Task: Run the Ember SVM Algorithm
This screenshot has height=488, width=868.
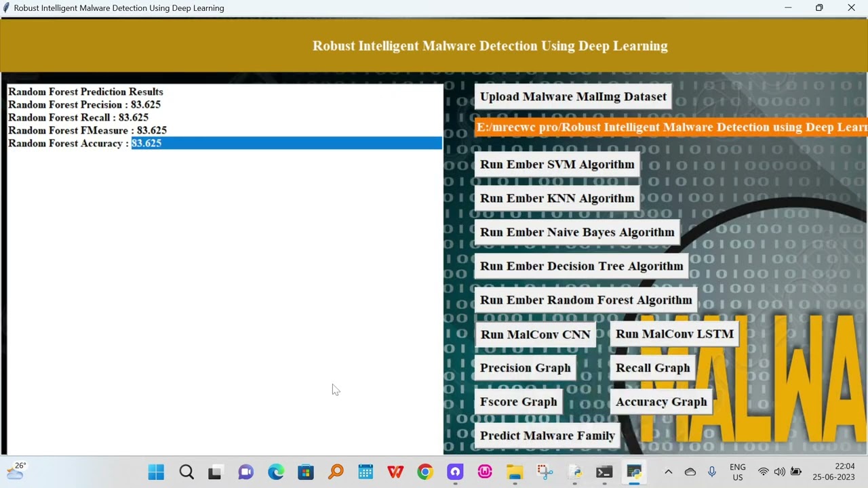Action: [557, 164]
